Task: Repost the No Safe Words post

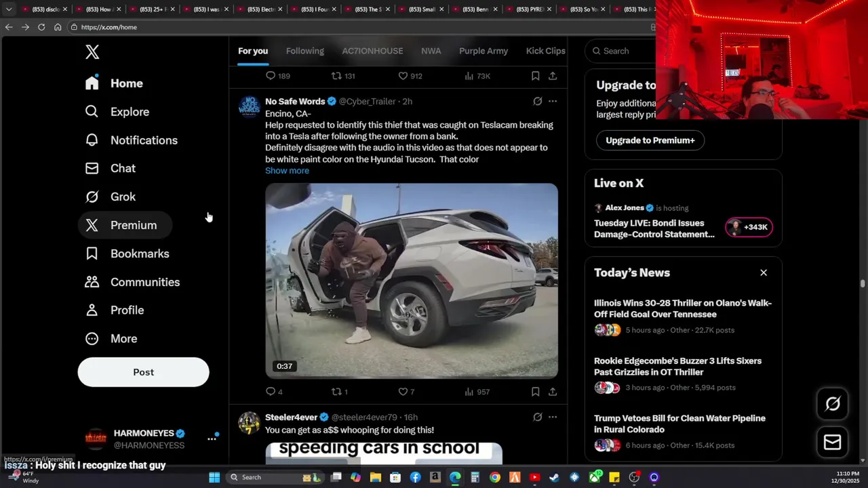Action: 339,392
